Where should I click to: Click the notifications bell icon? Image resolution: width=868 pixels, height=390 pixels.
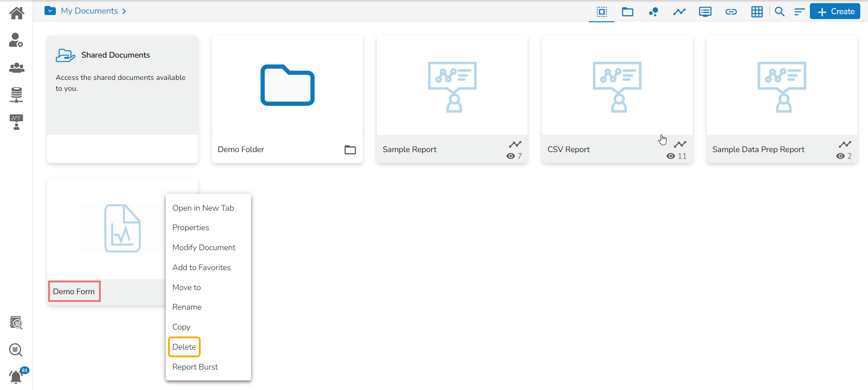16,377
